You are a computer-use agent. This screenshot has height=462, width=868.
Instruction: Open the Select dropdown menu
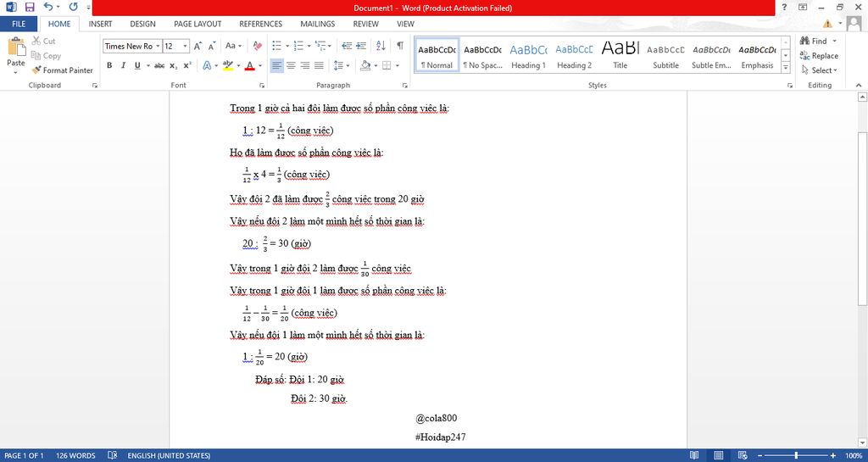pyautogui.click(x=820, y=70)
